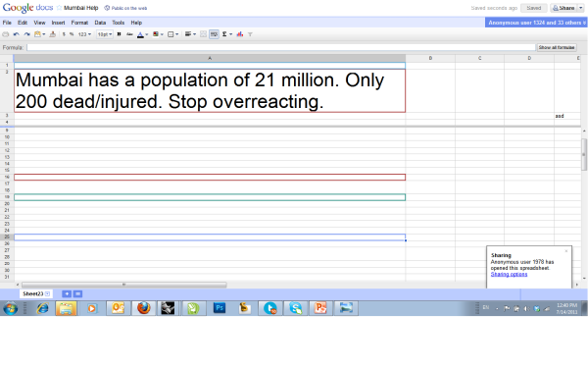Open the alignment dropdown arrow

coord(195,34)
